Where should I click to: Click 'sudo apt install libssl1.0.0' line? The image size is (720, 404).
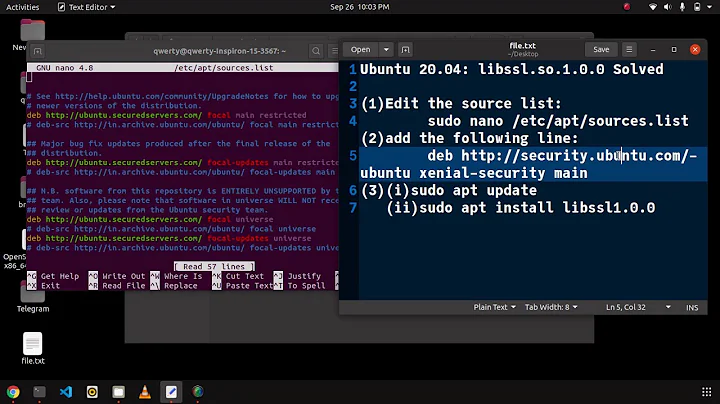537,208
